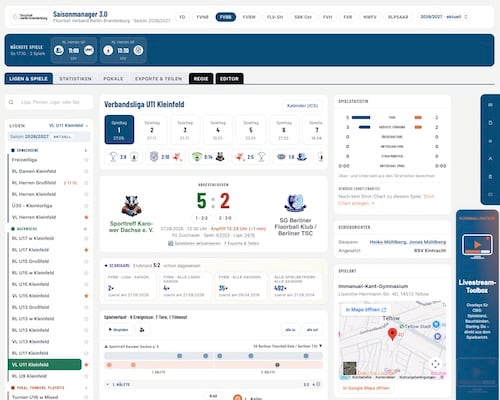Click the timeout marker in the match timeline
Image resolution: width=500 pixels, height=400 pixels.
(277, 365)
